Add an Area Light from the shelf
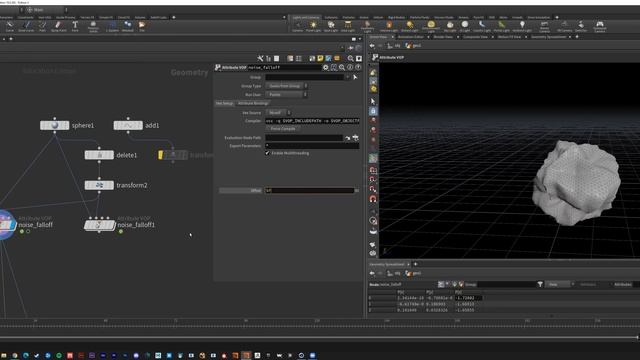The image size is (640, 360). [348, 27]
